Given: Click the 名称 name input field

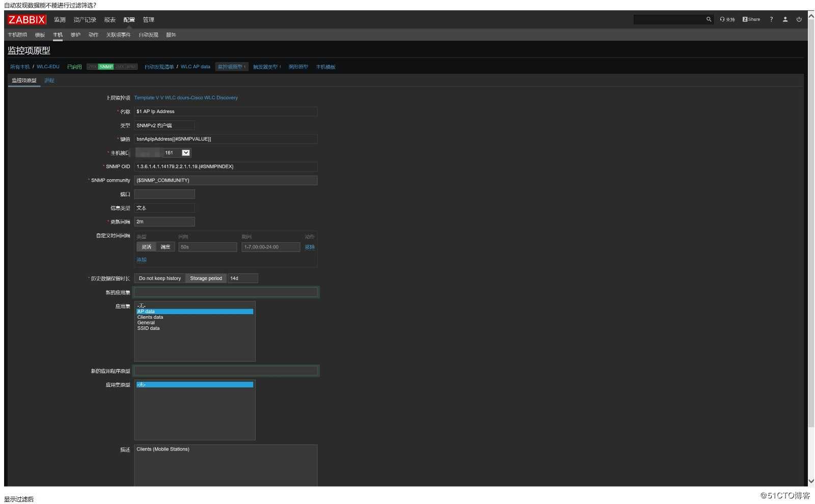Looking at the screenshot, I should point(226,111).
